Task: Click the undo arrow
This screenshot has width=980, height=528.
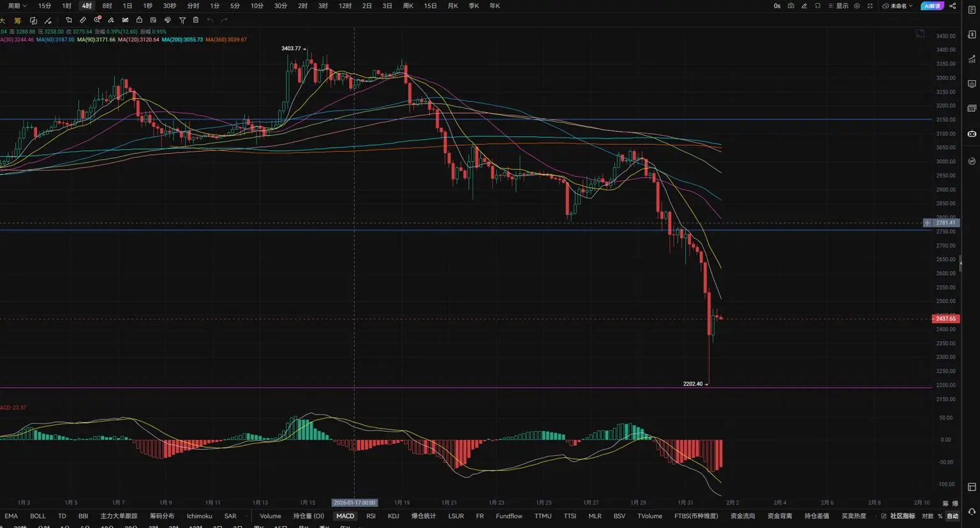Action: pyautogui.click(x=210, y=20)
